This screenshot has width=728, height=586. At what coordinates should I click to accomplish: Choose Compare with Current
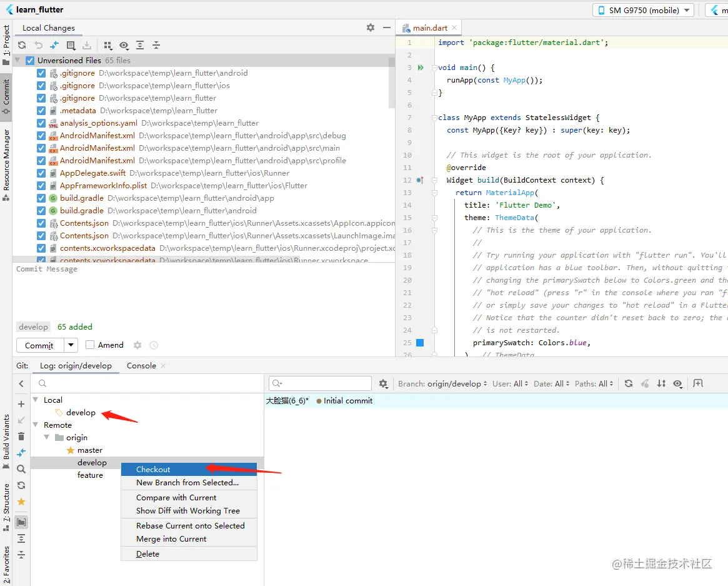[x=189, y=497]
